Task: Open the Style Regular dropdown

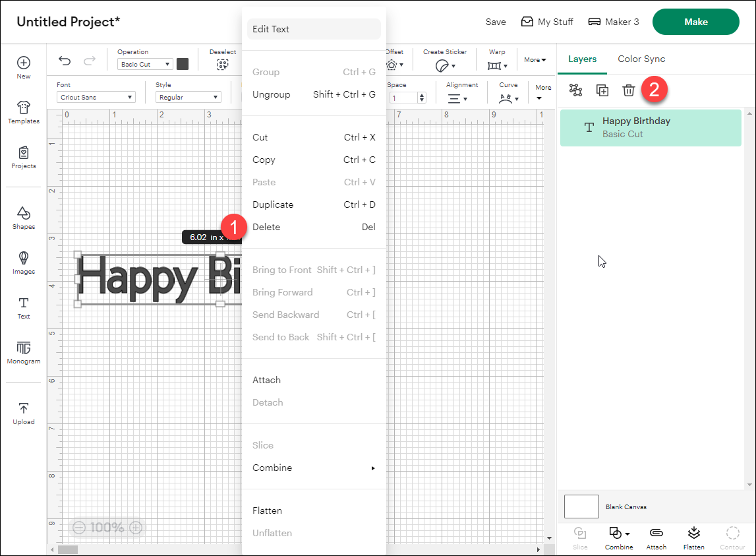Action: (x=188, y=97)
